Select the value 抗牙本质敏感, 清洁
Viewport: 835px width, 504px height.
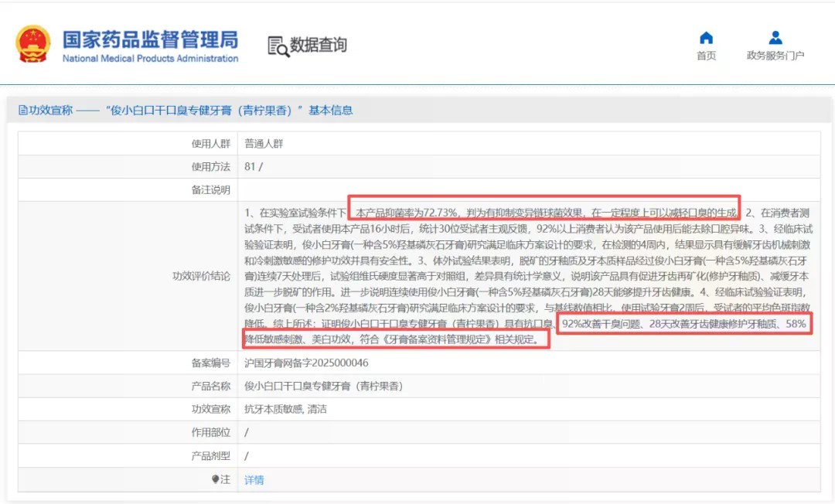(x=285, y=409)
